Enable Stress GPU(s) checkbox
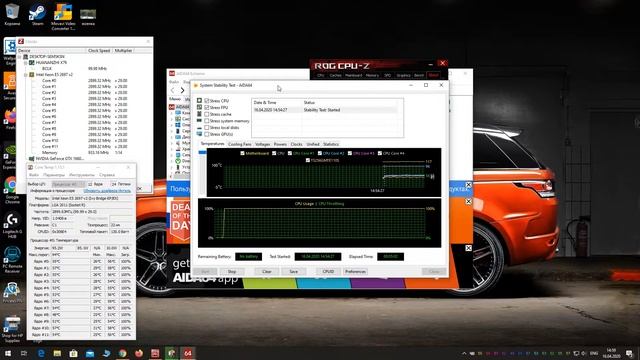This screenshot has height=360, width=640. [207, 134]
